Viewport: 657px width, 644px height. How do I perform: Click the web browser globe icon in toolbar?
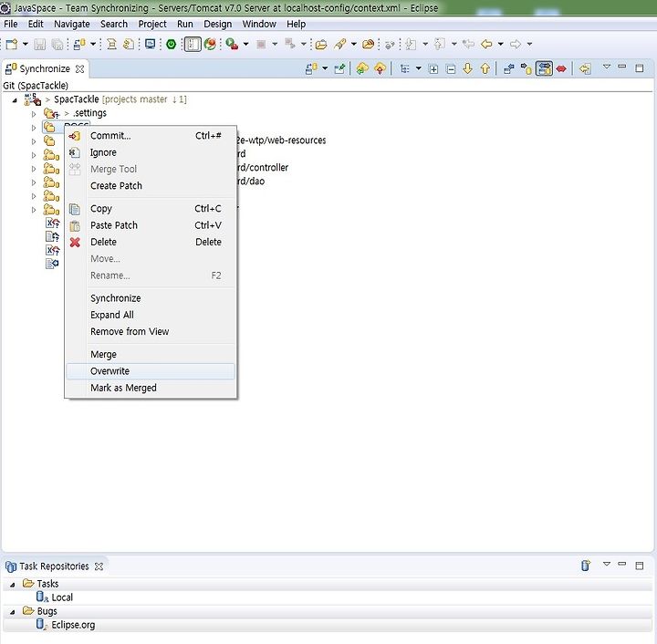[x=210, y=44]
